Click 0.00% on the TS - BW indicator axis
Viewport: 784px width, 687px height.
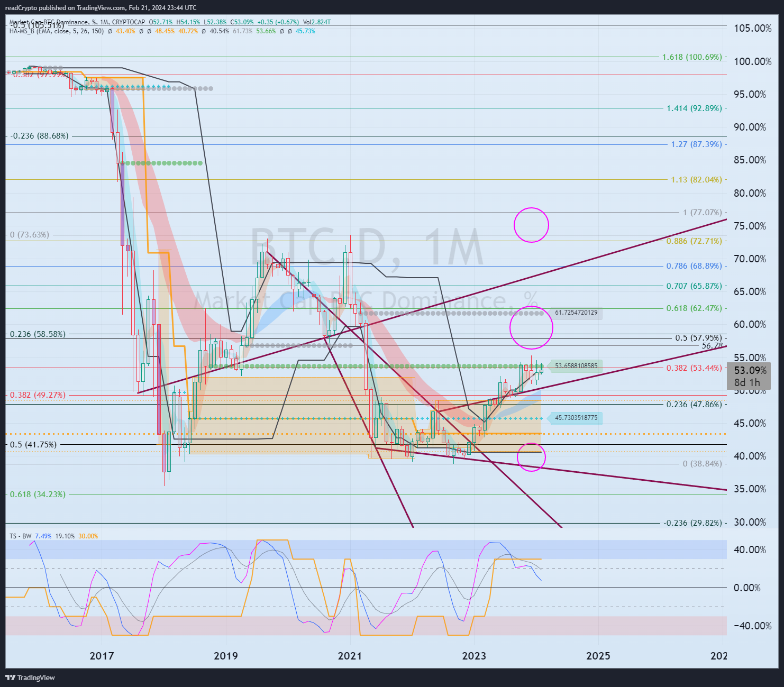pos(747,588)
